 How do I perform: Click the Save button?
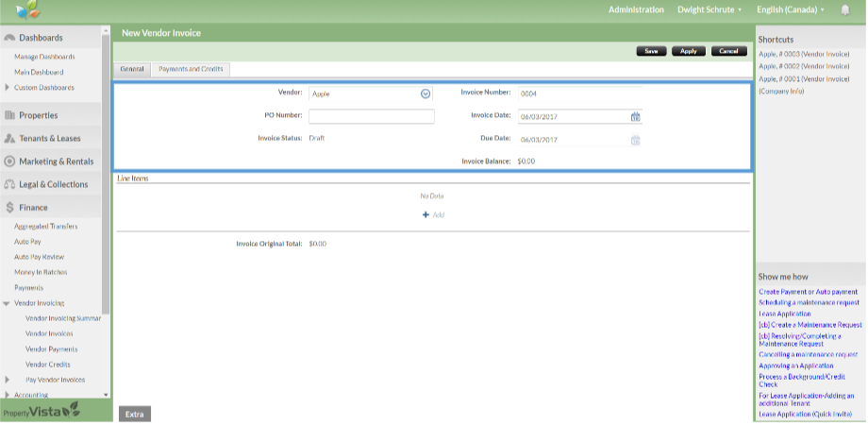coord(651,51)
